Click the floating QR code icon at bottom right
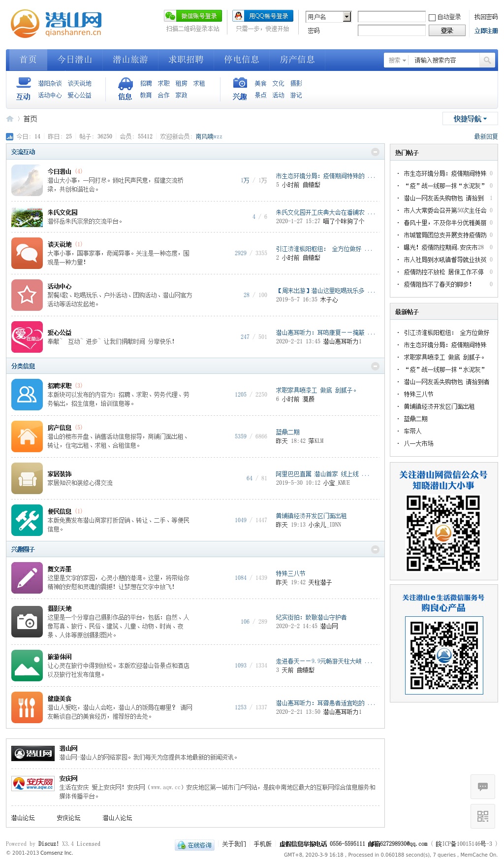The image size is (504, 868). [483, 816]
